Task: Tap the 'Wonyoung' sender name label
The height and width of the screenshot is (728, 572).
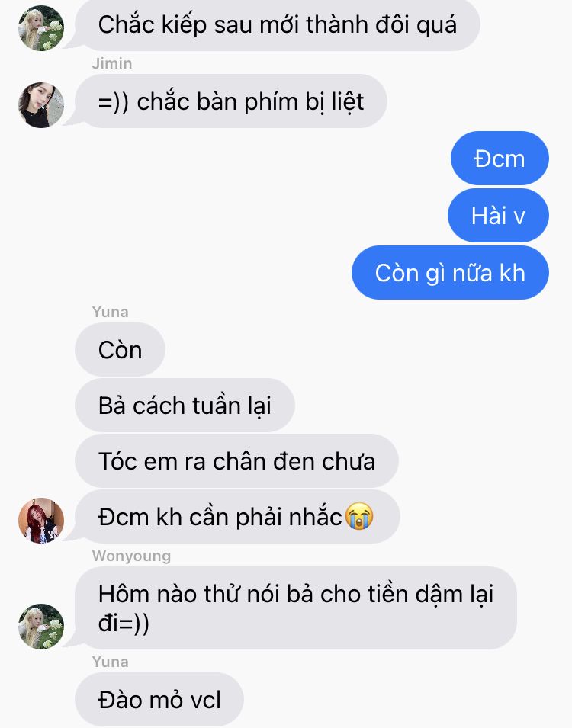Action: [131, 556]
